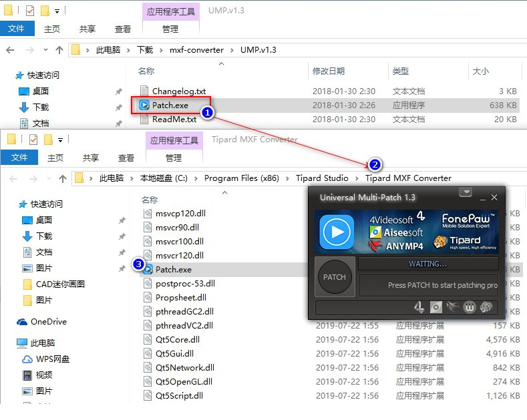Click the AnyMP4 icon in patcher footer
Viewport: 527px width, 420px height.
(452, 306)
